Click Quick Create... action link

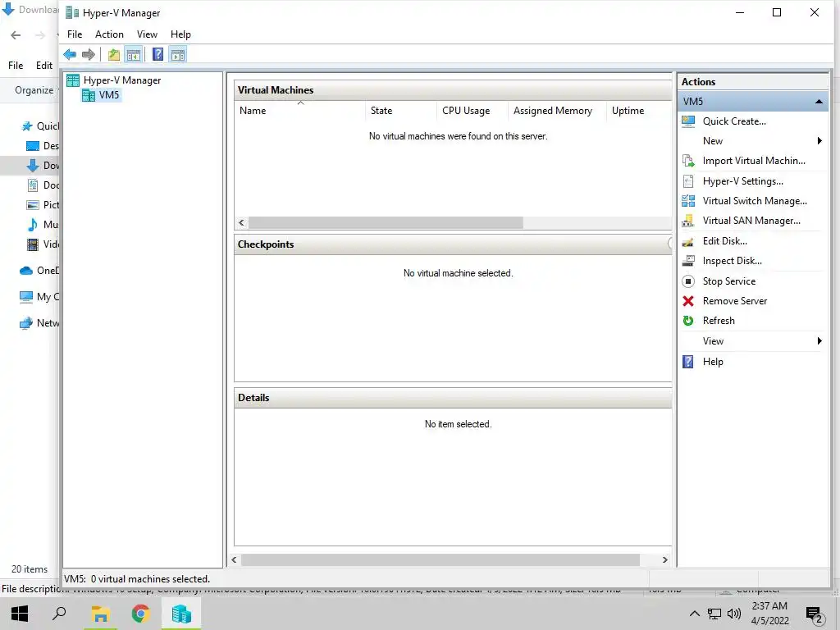click(x=734, y=121)
